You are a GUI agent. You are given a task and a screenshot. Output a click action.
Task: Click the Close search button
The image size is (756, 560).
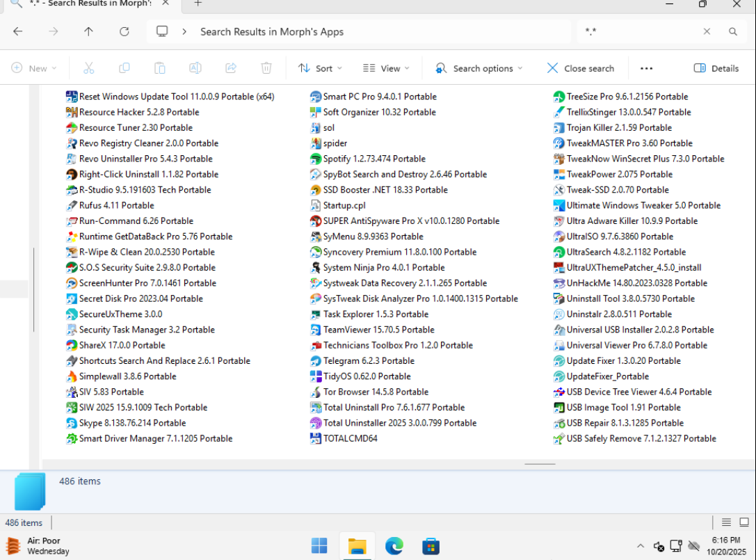581,68
